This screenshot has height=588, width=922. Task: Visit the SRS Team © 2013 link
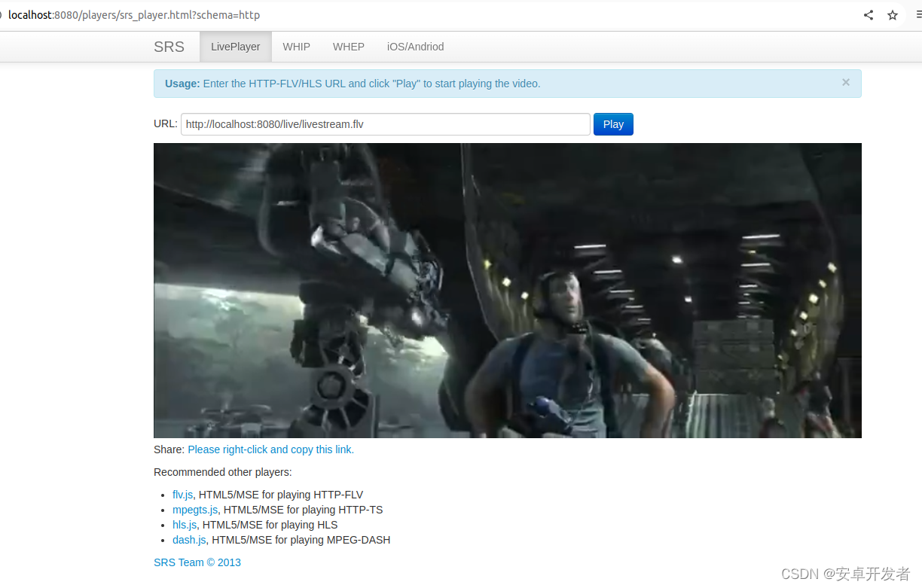pos(197,562)
